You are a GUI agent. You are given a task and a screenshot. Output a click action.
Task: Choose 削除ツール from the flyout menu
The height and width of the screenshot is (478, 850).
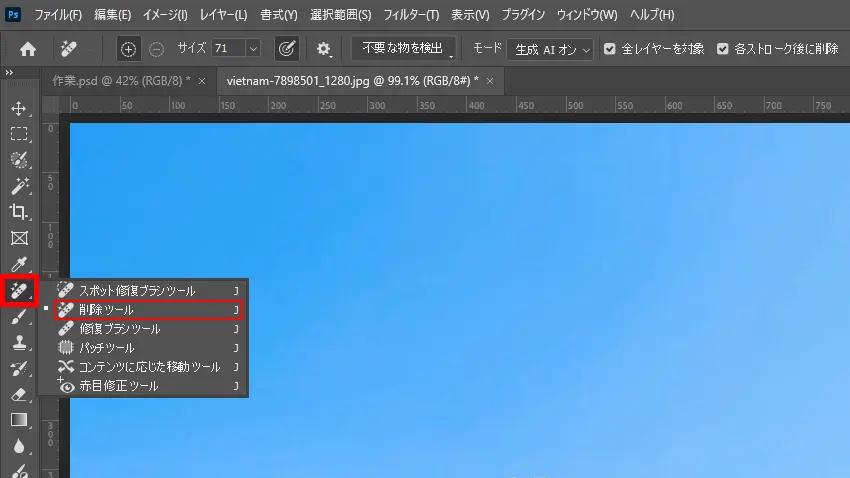coord(146,310)
